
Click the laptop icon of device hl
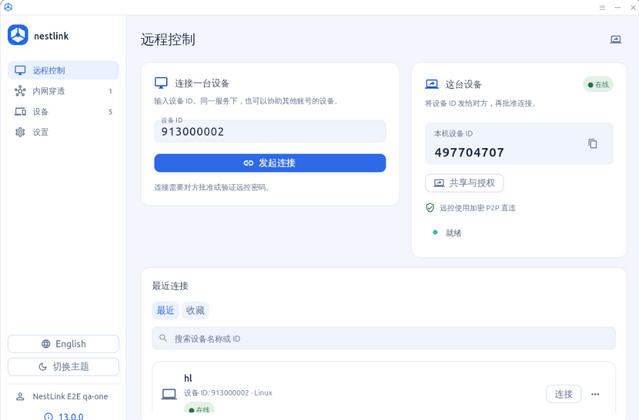click(x=169, y=394)
